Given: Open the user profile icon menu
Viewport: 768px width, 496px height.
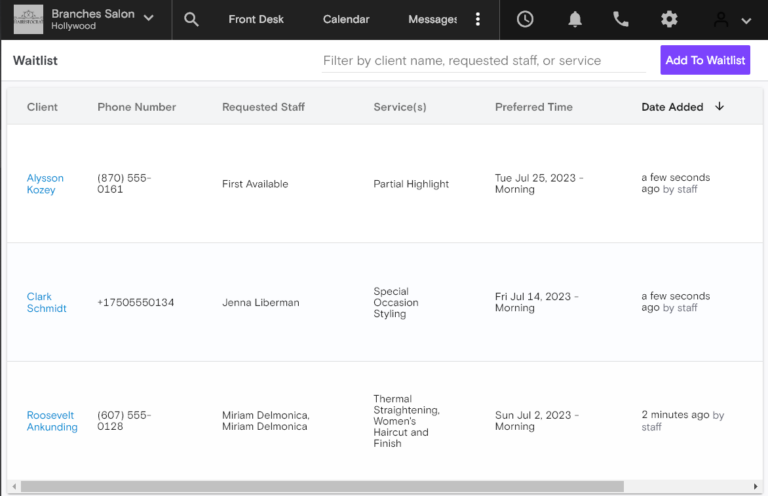Looking at the screenshot, I should (x=721, y=20).
